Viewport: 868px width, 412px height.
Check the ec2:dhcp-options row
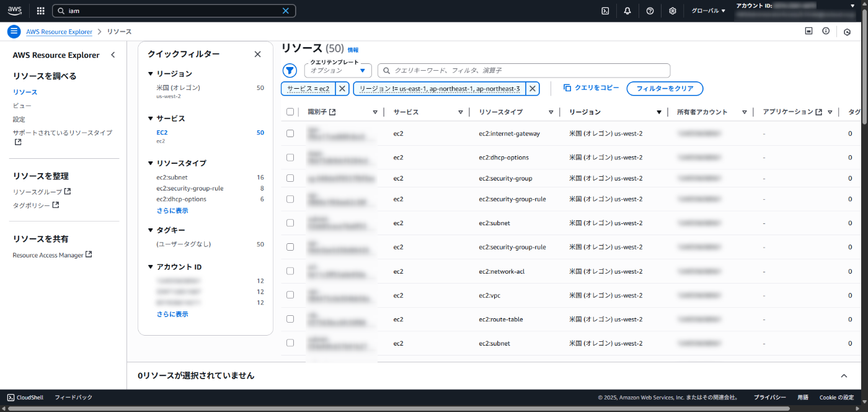pos(290,158)
